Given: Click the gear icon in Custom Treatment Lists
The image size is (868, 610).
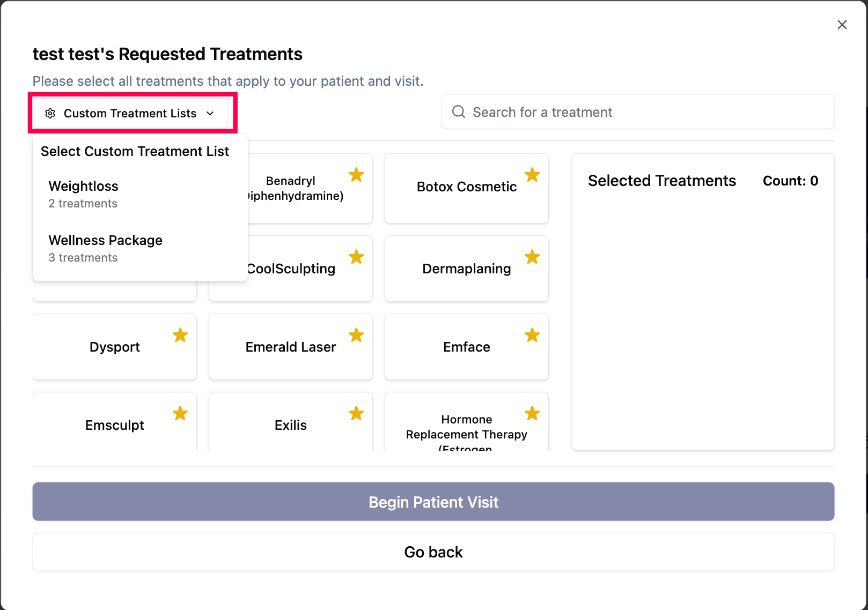Looking at the screenshot, I should pos(50,114).
